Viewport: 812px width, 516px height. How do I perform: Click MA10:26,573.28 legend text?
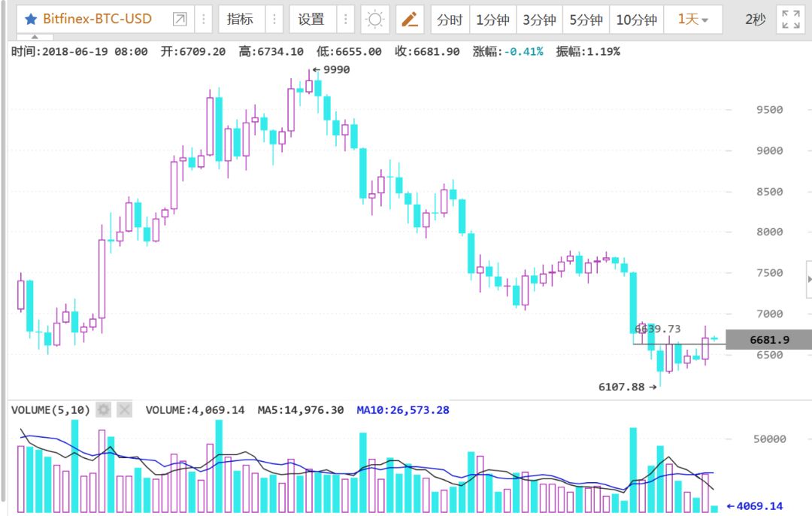[x=403, y=410]
